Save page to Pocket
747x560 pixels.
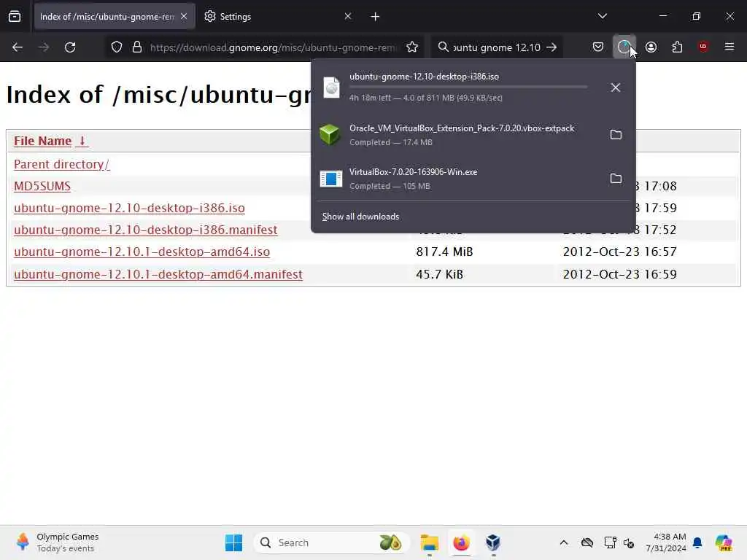(x=598, y=47)
